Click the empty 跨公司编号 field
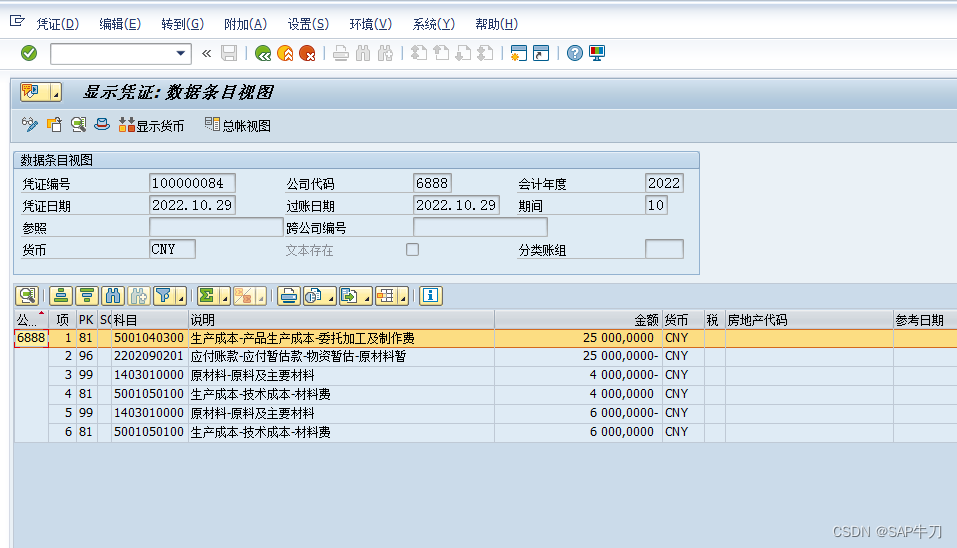 click(480, 227)
